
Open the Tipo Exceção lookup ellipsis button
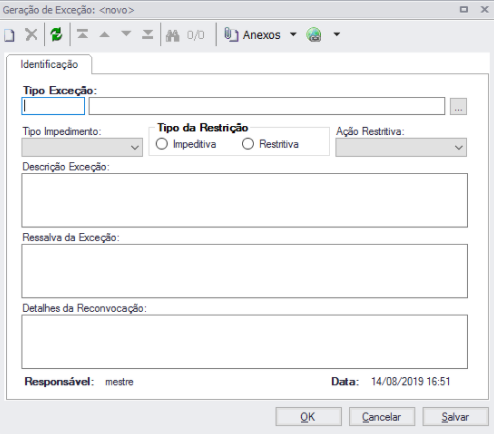(x=458, y=106)
